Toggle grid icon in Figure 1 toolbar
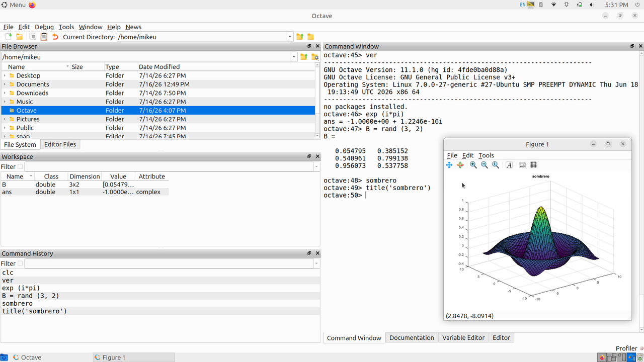The width and height of the screenshot is (644, 362). (533, 165)
